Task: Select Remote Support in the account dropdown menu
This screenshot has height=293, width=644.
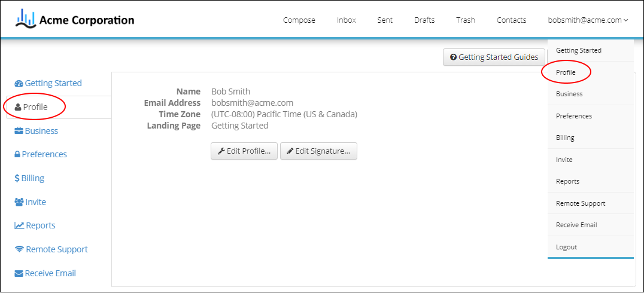Action: [591, 203]
